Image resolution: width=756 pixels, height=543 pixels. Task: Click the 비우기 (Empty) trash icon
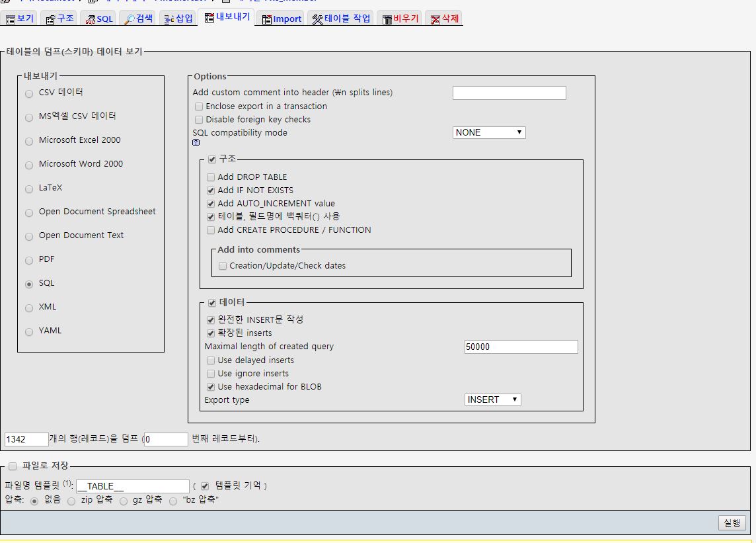coord(387,19)
